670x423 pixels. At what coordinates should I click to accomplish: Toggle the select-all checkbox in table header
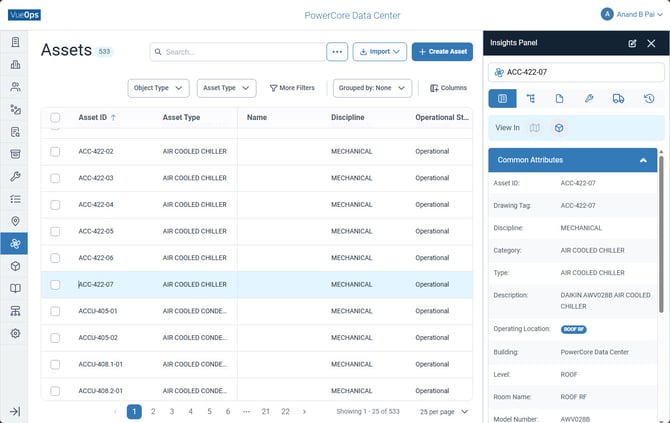point(55,118)
